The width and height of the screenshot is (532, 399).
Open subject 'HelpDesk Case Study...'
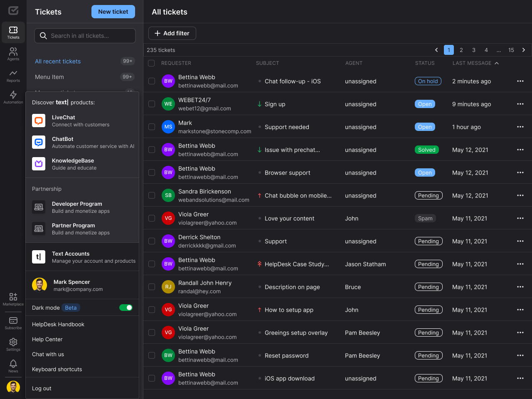297,264
